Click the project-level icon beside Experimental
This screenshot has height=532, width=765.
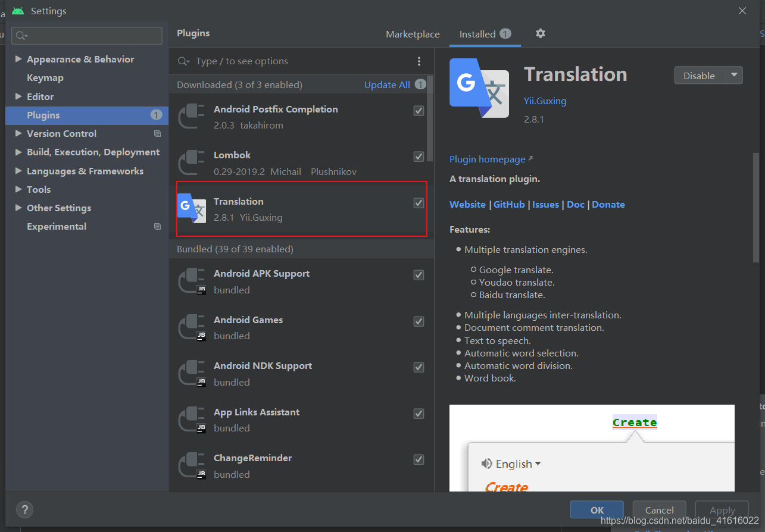click(157, 227)
